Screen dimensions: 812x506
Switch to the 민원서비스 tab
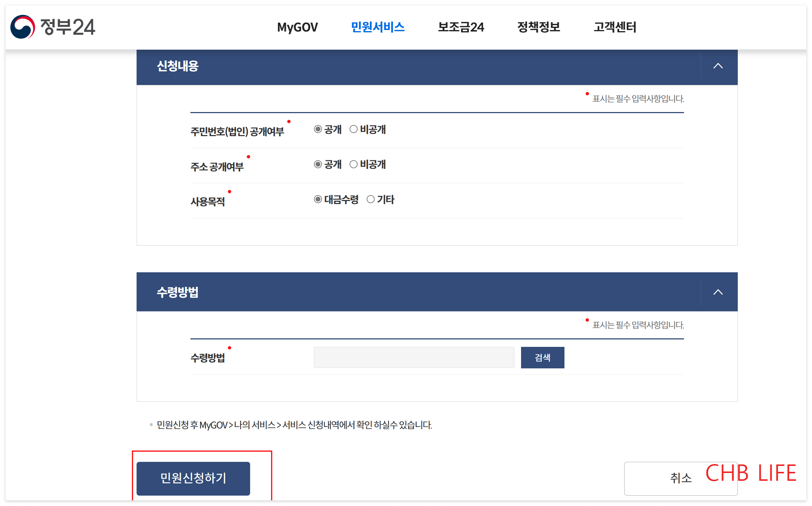(x=377, y=27)
